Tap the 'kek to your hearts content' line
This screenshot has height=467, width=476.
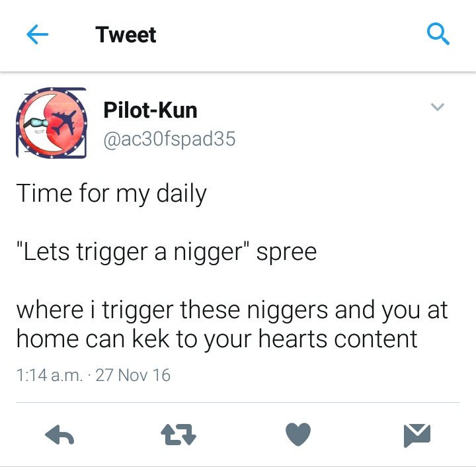pos(274,339)
